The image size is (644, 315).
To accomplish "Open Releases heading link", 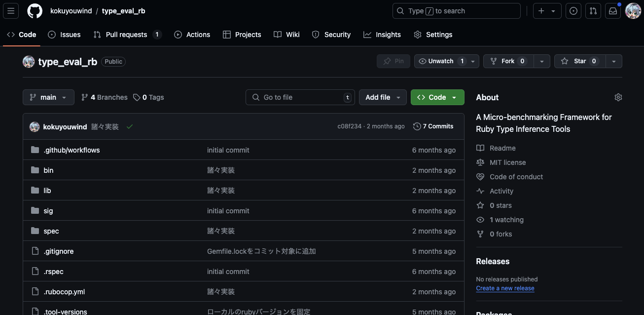I will point(493,261).
